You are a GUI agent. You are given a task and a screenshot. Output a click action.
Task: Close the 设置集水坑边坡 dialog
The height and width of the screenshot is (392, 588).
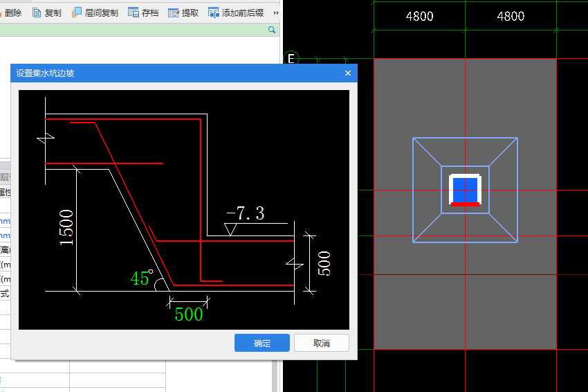tap(348, 73)
